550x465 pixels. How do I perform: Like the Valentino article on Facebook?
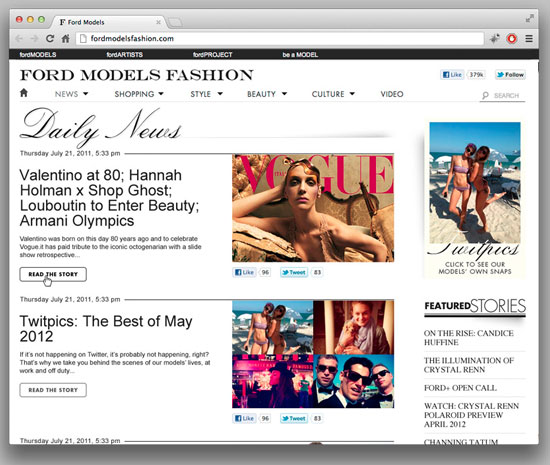tap(244, 272)
